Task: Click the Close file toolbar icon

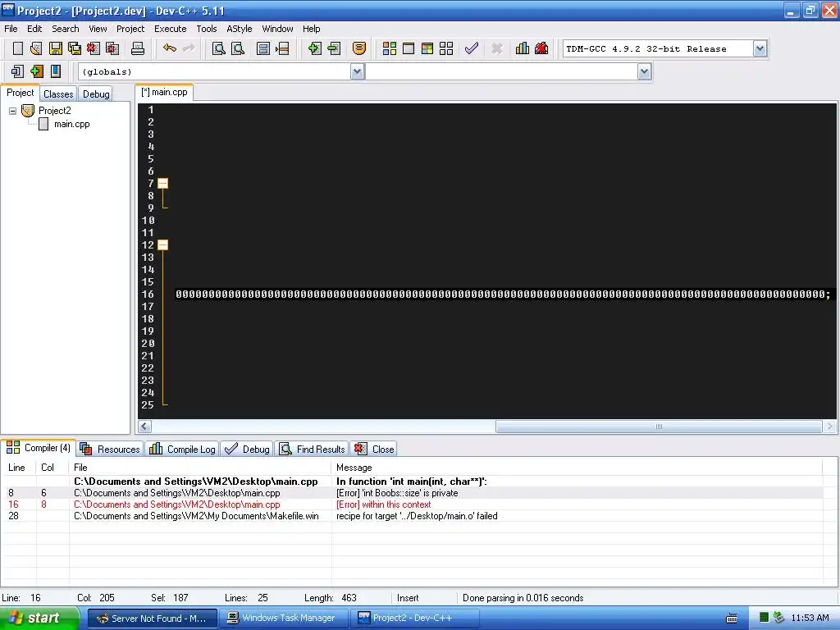Action: [94, 48]
